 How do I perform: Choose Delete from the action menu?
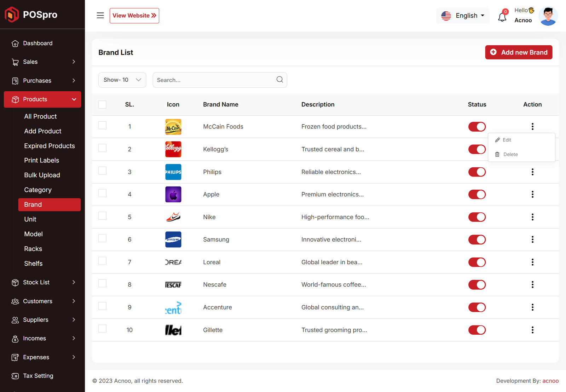point(510,155)
